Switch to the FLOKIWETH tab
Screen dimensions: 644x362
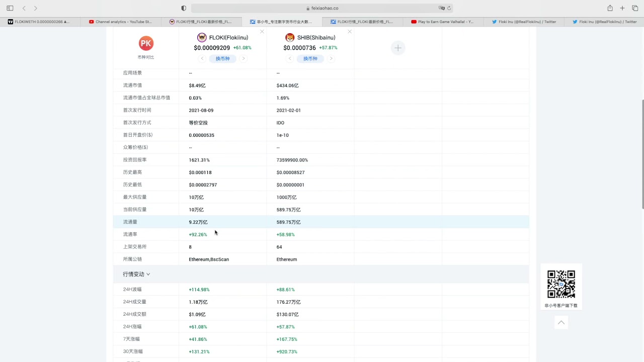[x=40, y=22]
